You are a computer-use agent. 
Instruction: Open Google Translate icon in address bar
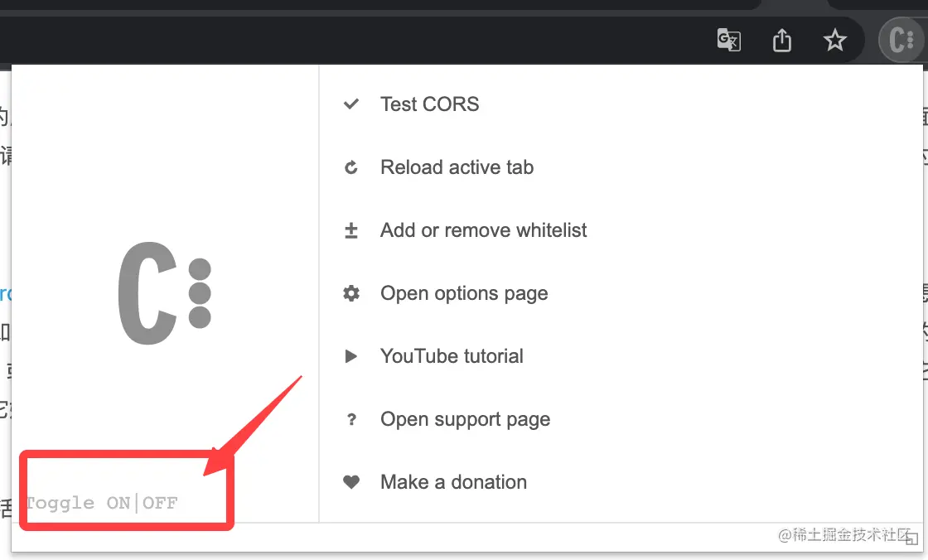(728, 41)
